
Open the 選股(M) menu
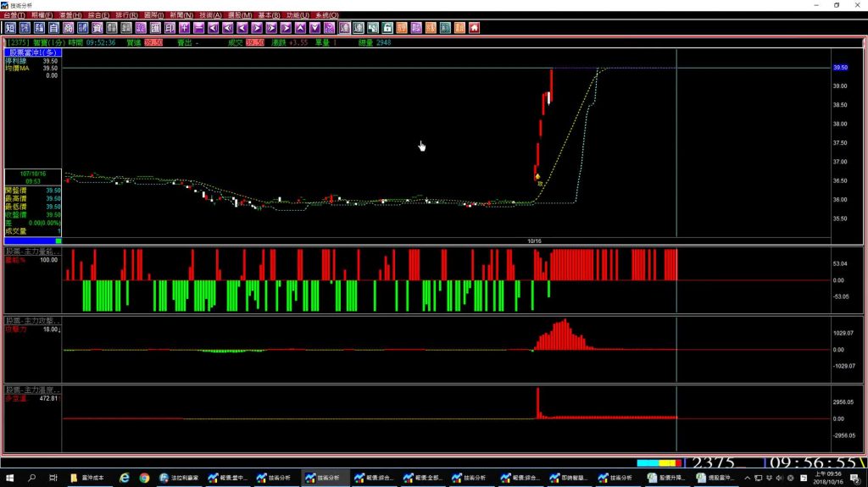tap(240, 15)
